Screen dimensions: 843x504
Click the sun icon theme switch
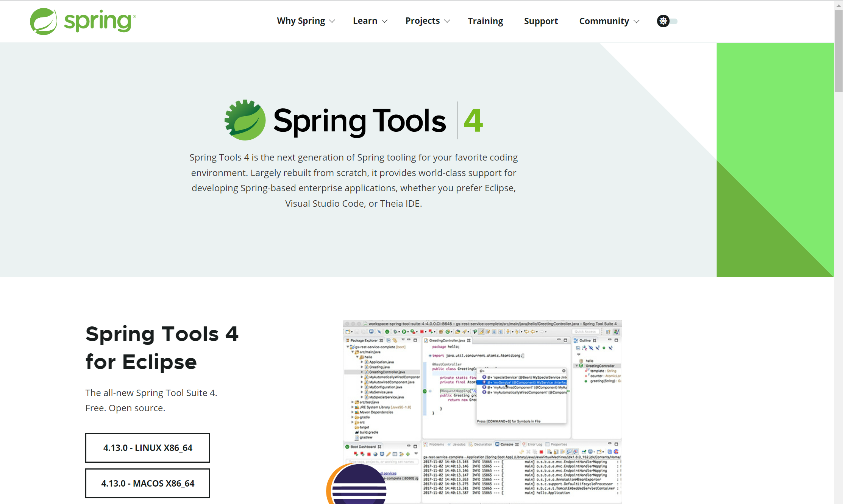click(663, 21)
